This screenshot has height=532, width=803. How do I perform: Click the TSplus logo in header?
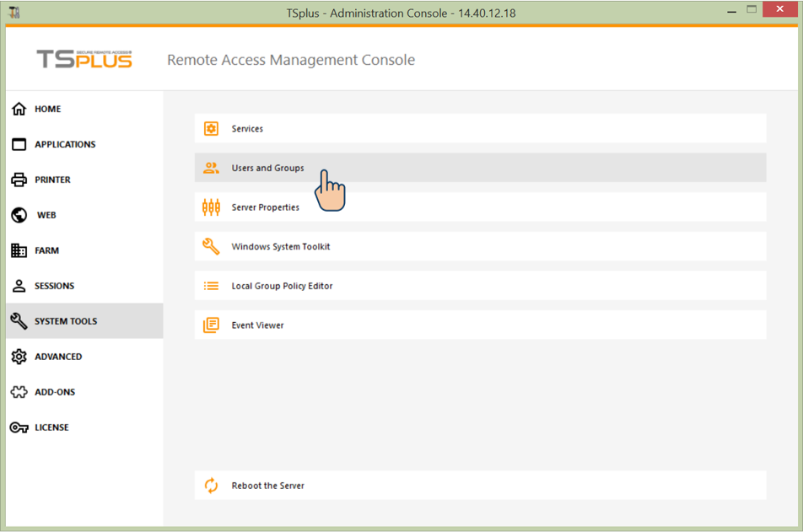pos(84,59)
